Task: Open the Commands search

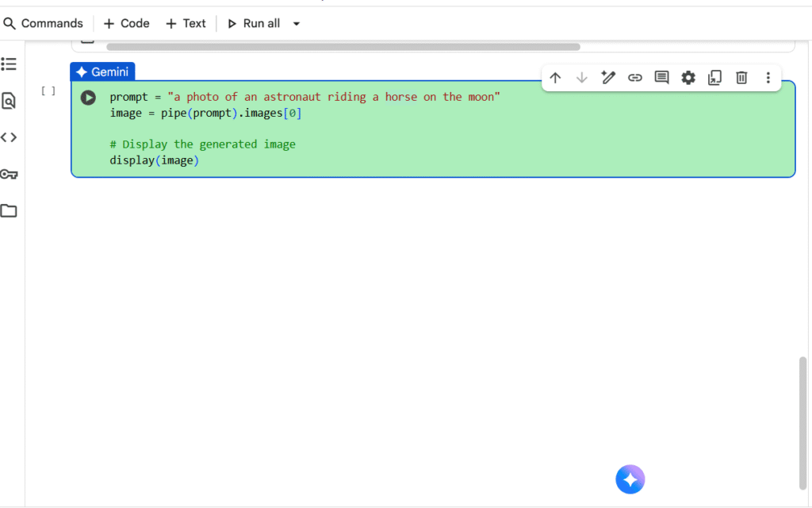Action: tap(43, 23)
